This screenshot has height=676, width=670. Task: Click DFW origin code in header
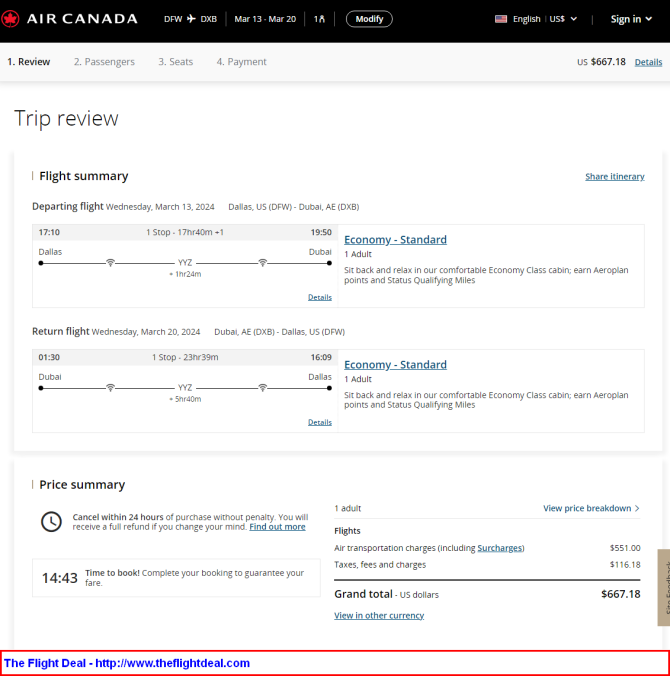173,19
